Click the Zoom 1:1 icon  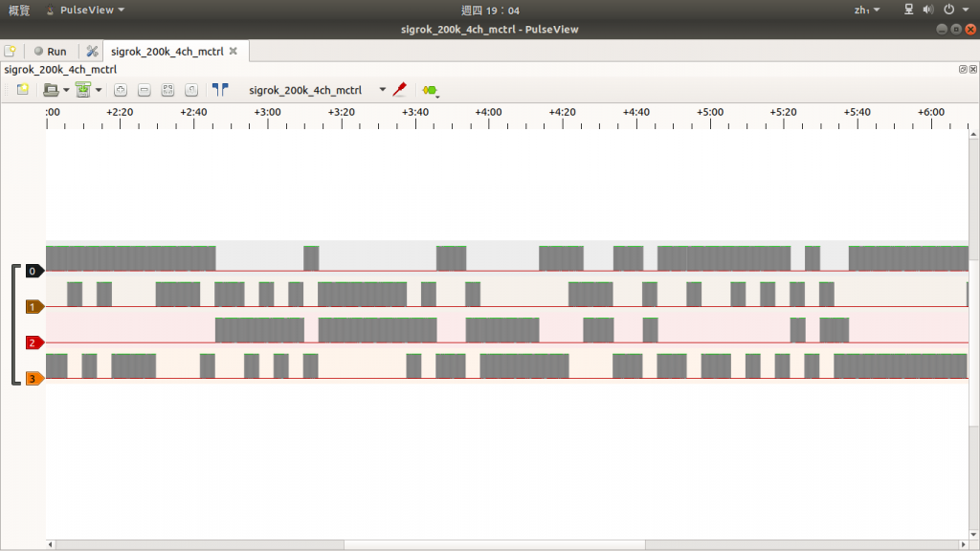pos(191,90)
